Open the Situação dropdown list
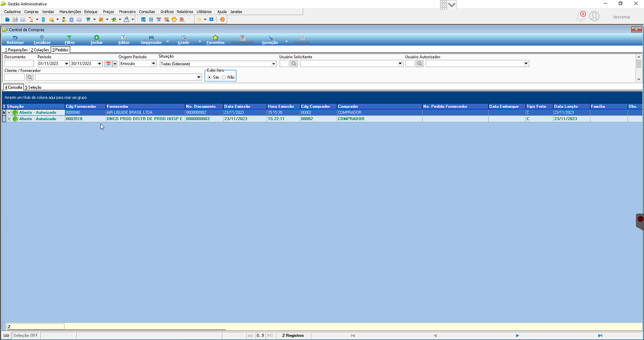Image resolution: width=644 pixels, height=340 pixels. tap(274, 64)
